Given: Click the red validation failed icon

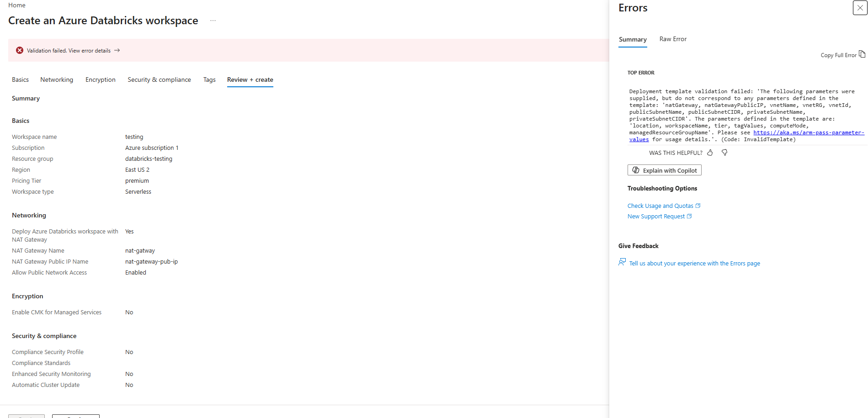Looking at the screenshot, I should pyautogui.click(x=20, y=50).
